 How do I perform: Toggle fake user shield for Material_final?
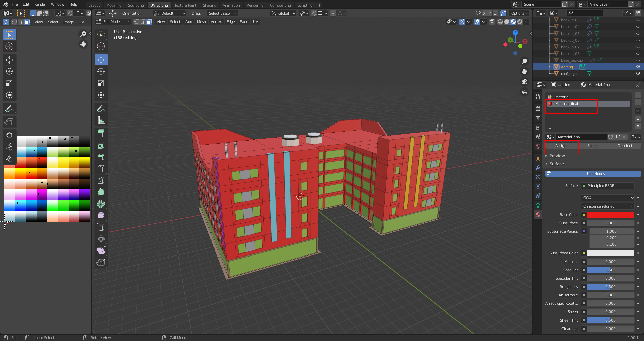tap(611, 137)
